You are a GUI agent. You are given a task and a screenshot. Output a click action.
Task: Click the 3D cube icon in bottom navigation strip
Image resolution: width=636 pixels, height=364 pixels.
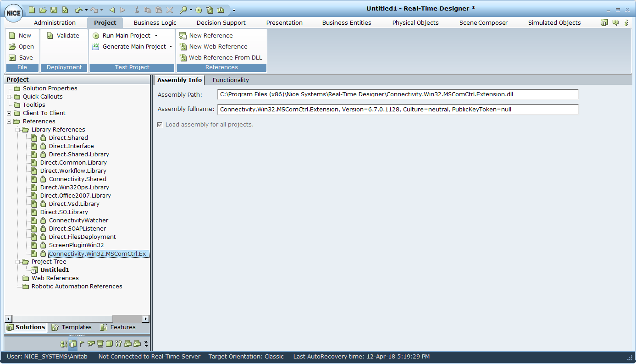109,344
